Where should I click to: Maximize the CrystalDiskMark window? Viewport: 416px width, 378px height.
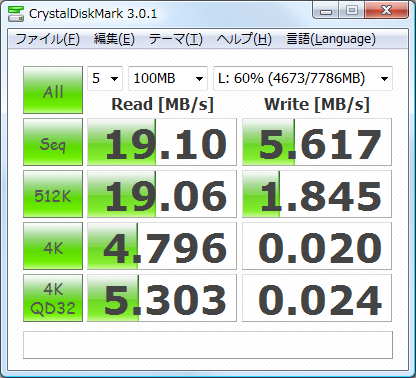click(351, 11)
